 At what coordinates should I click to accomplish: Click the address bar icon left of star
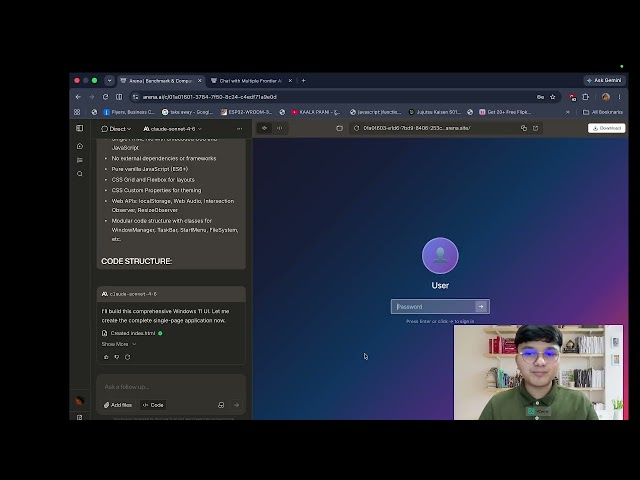click(540, 97)
